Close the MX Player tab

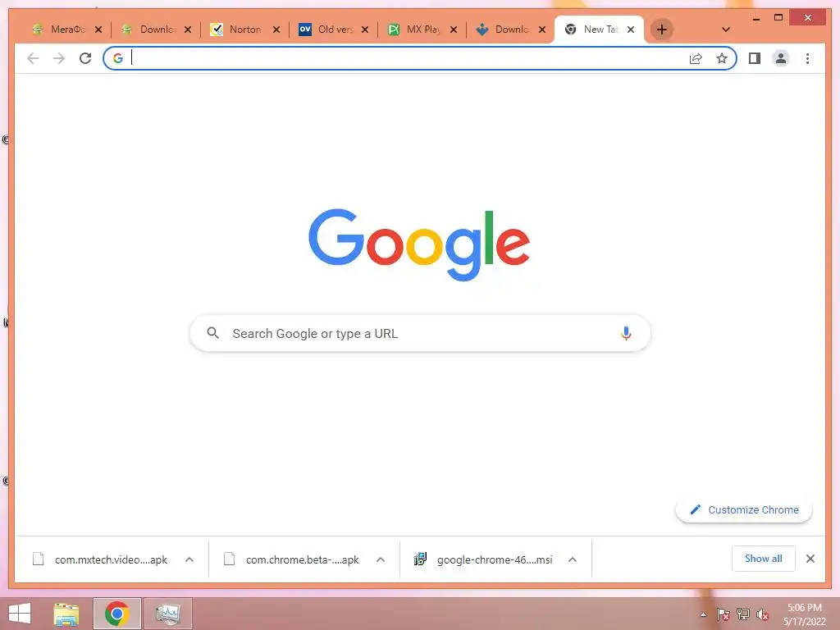click(x=454, y=30)
